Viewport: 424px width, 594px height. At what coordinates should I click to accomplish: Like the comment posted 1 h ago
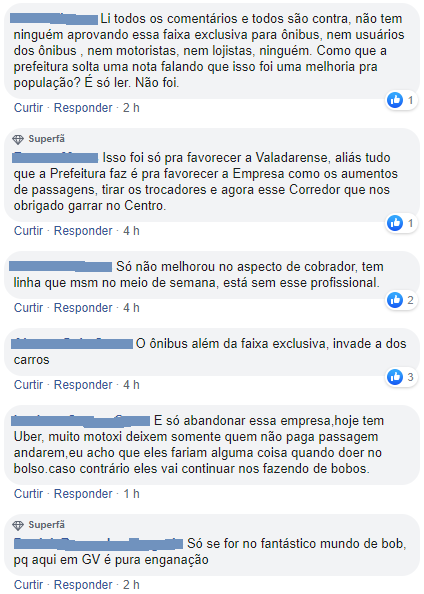tap(28, 494)
